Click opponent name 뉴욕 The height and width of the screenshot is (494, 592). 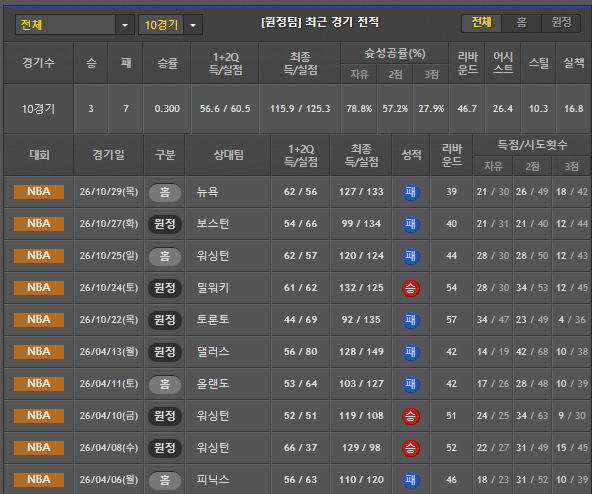tap(207, 192)
